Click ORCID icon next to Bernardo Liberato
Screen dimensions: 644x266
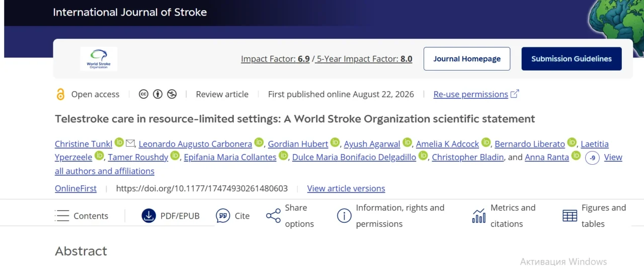click(x=572, y=143)
